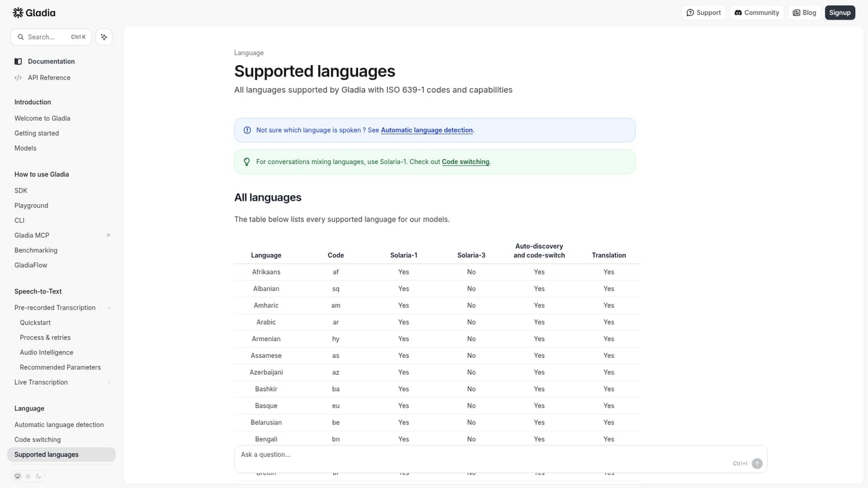Open the Getting started page
868x488 pixels.
click(37, 134)
